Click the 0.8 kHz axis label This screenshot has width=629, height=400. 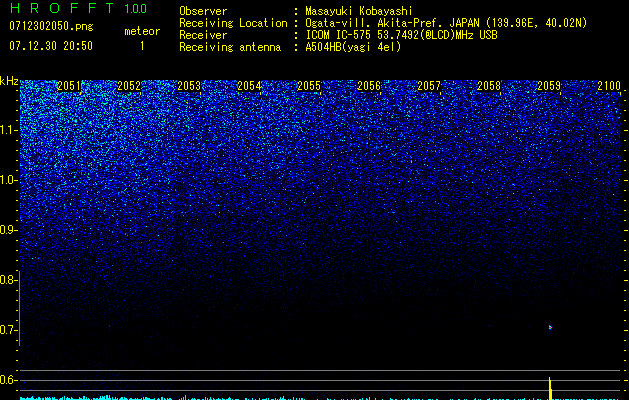pyautogui.click(x=8, y=280)
